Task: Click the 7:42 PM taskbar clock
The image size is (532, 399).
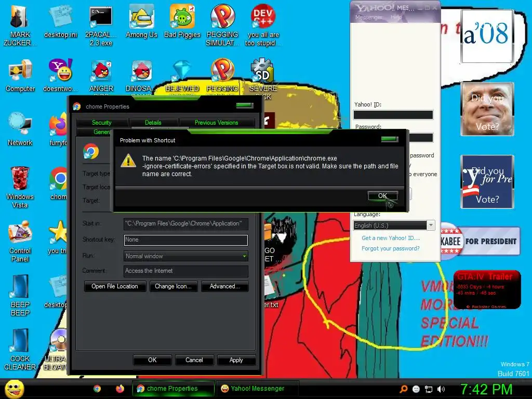Action: tap(486, 389)
